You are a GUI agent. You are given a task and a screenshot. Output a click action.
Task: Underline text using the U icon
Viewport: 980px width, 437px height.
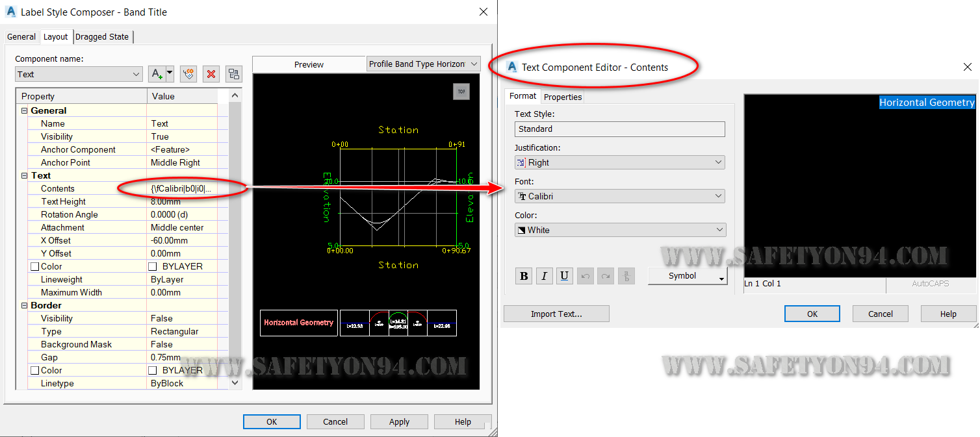click(x=565, y=275)
